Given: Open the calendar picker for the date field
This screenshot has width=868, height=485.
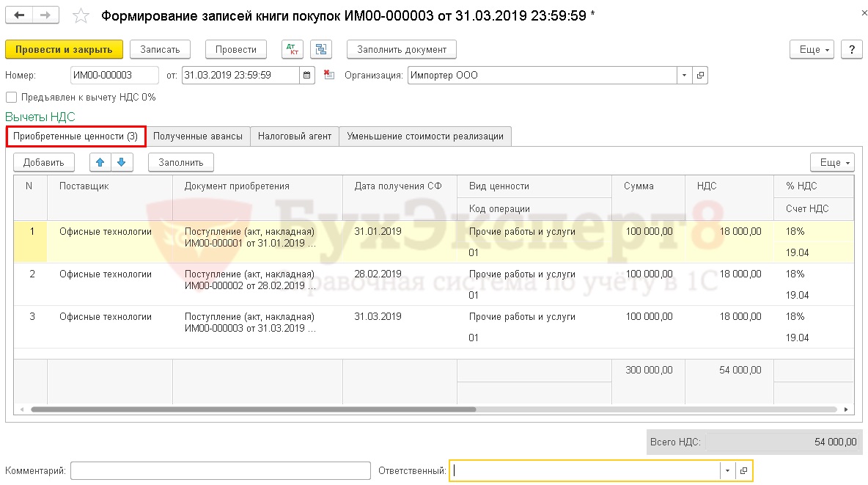Looking at the screenshot, I should [x=308, y=75].
